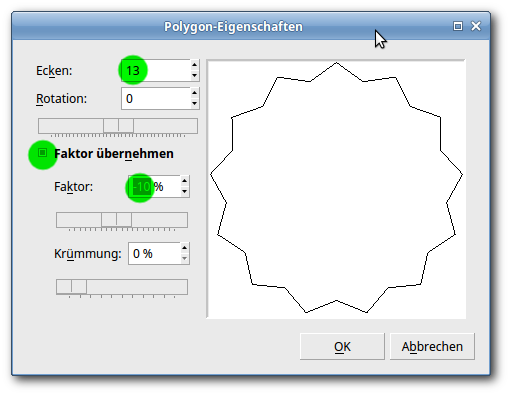The image size is (510, 395).
Task: Click the Rotation spinbox up arrow
Action: (195, 93)
